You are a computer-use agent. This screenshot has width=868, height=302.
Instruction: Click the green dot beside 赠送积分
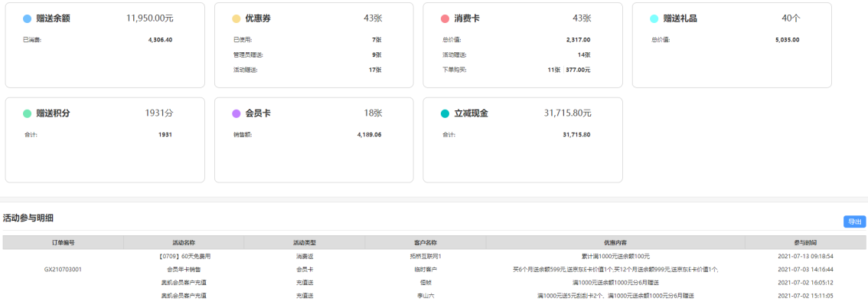click(x=27, y=113)
